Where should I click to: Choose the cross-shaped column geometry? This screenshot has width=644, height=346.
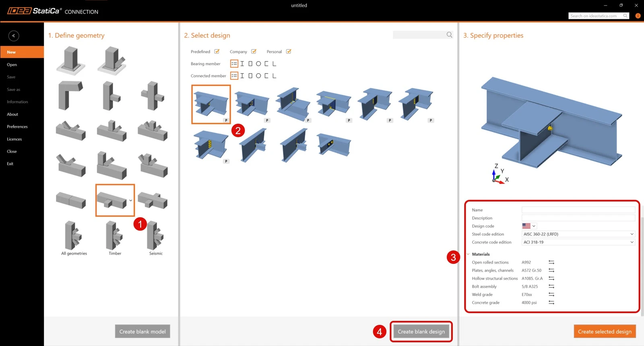click(x=153, y=95)
